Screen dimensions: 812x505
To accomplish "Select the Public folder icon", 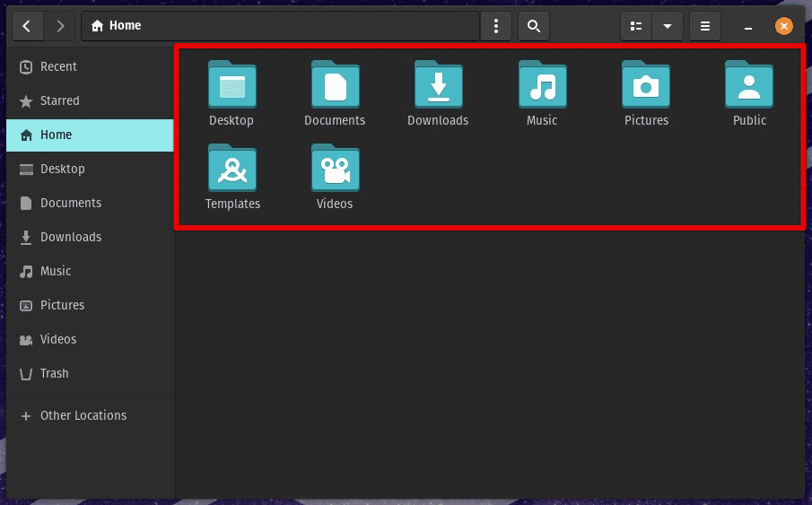I will coord(749,84).
